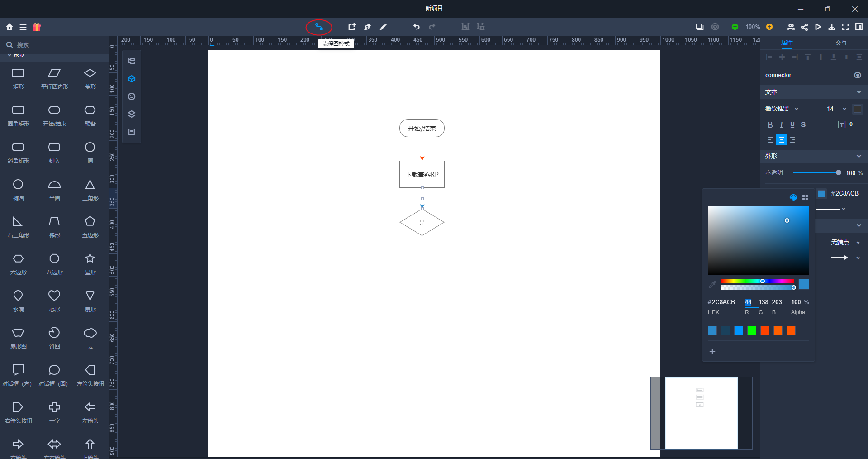Click the collaborators people icon
The height and width of the screenshot is (459, 868).
(x=791, y=27)
